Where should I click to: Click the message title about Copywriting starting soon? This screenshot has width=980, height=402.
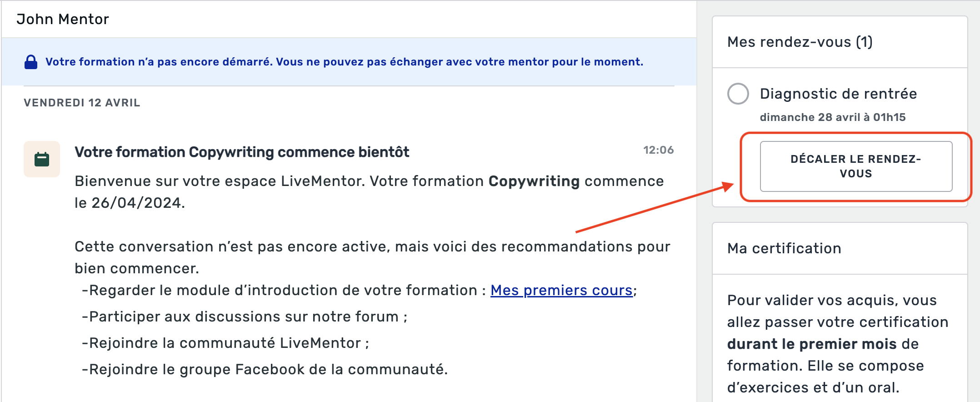pyautogui.click(x=242, y=152)
